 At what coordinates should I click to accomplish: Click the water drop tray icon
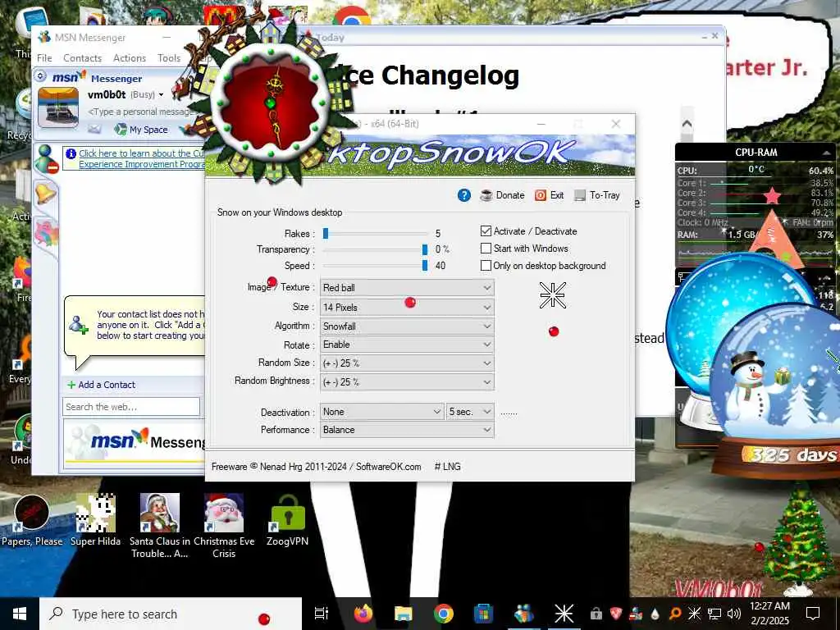(655, 614)
